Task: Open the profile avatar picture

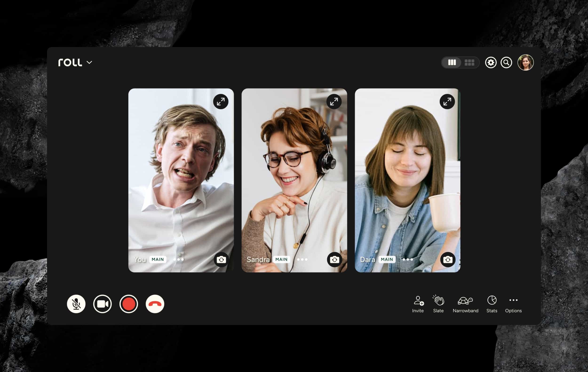Action: [525, 63]
